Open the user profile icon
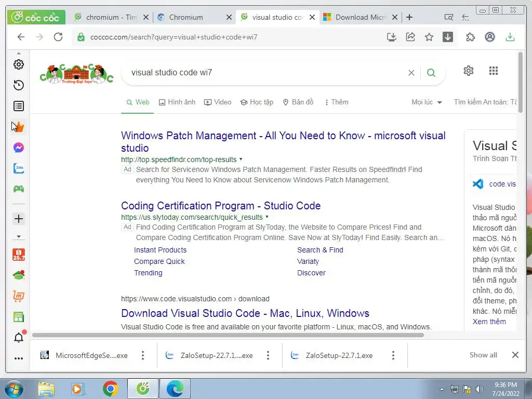 [x=490, y=37]
